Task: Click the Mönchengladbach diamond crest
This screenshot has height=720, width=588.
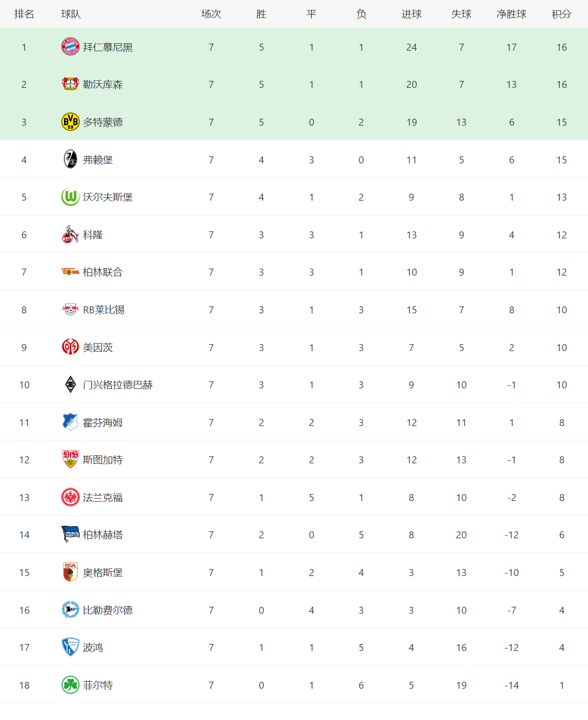Action: tap(71, 384)
